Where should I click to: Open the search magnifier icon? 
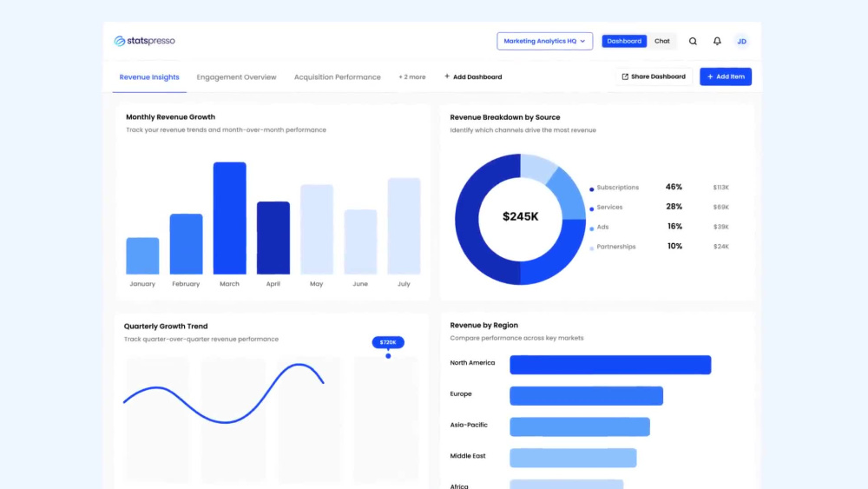tap(693, 42)
